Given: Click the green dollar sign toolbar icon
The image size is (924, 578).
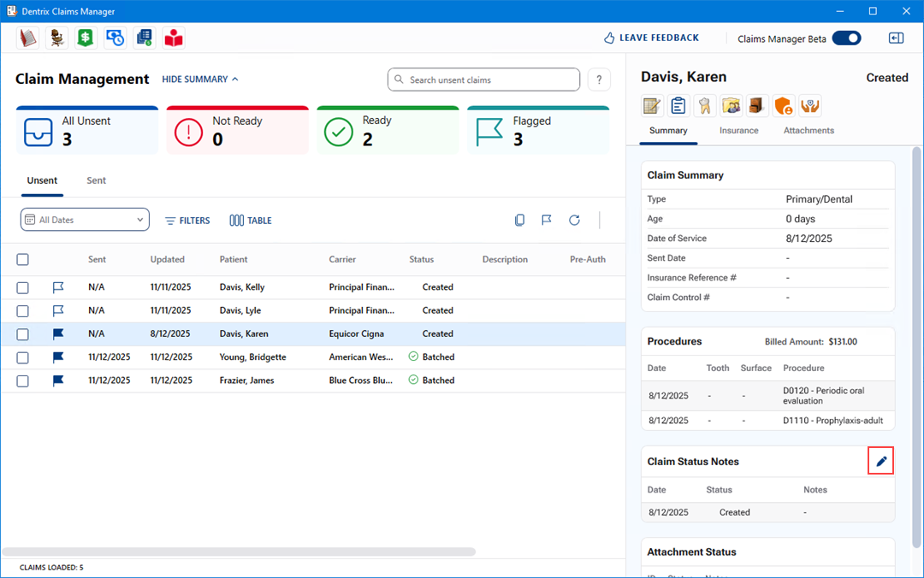Looking at the screenshot, I should (85, 38).
